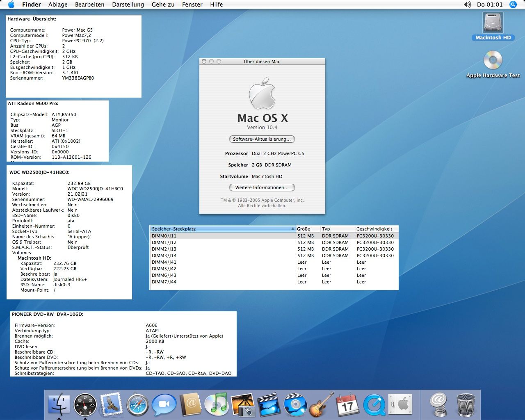Click PIONEER DVD-RW DVR-106D heading

tap(48, 314)
